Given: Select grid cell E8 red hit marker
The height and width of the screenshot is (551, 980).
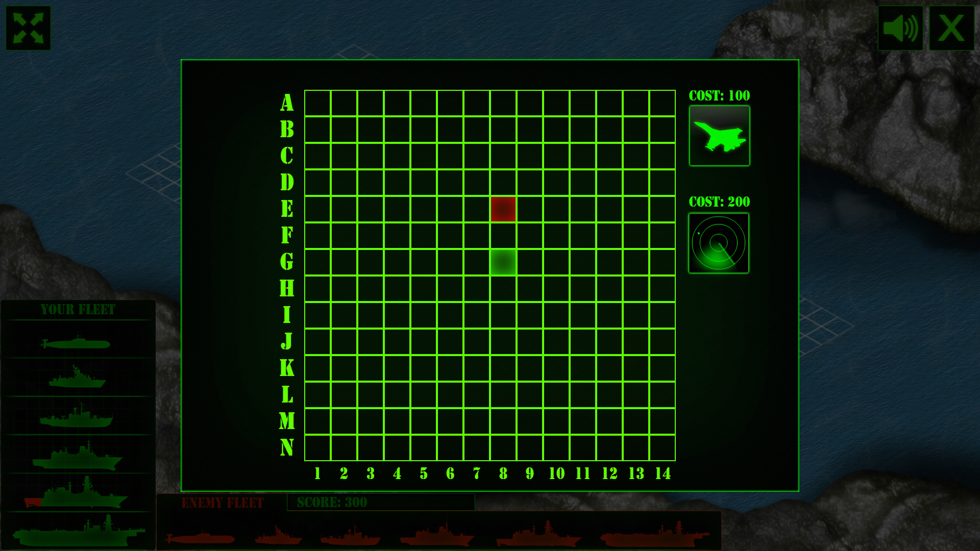Looking at the screenshot, I should pos(504,209).
